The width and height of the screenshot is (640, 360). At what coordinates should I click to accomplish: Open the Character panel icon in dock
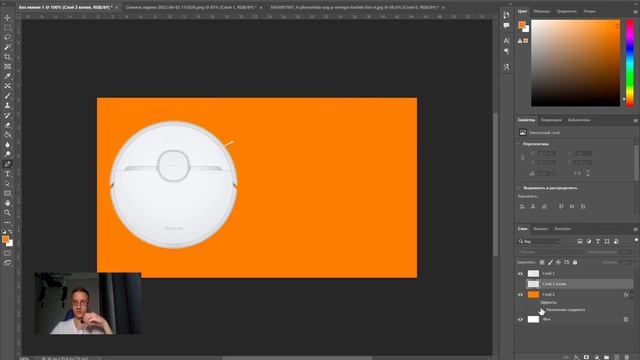(507, 41)
